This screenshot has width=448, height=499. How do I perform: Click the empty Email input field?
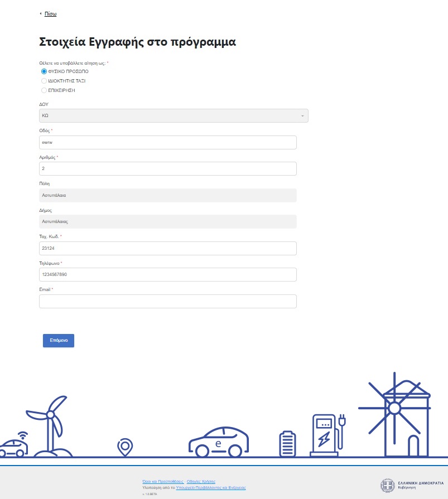(167, 302)
